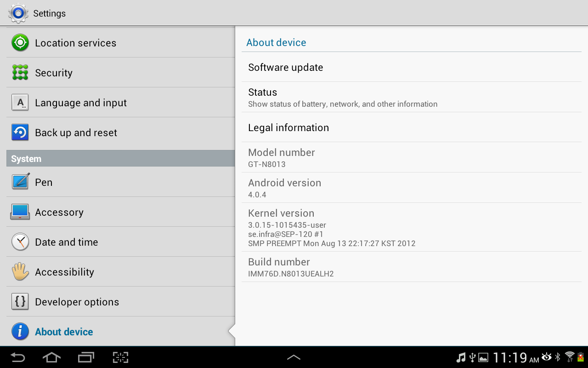
Task: Expand the mini apps tray arrow
Action: coord(294,357)
